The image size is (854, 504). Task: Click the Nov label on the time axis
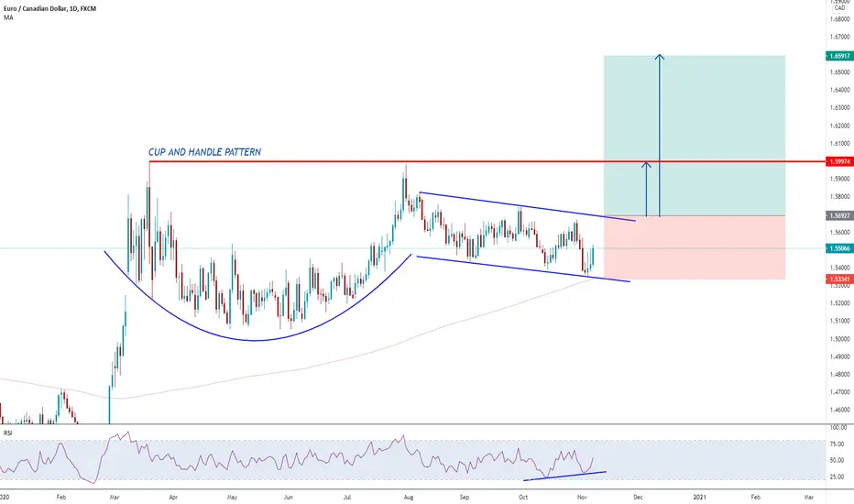582,497
